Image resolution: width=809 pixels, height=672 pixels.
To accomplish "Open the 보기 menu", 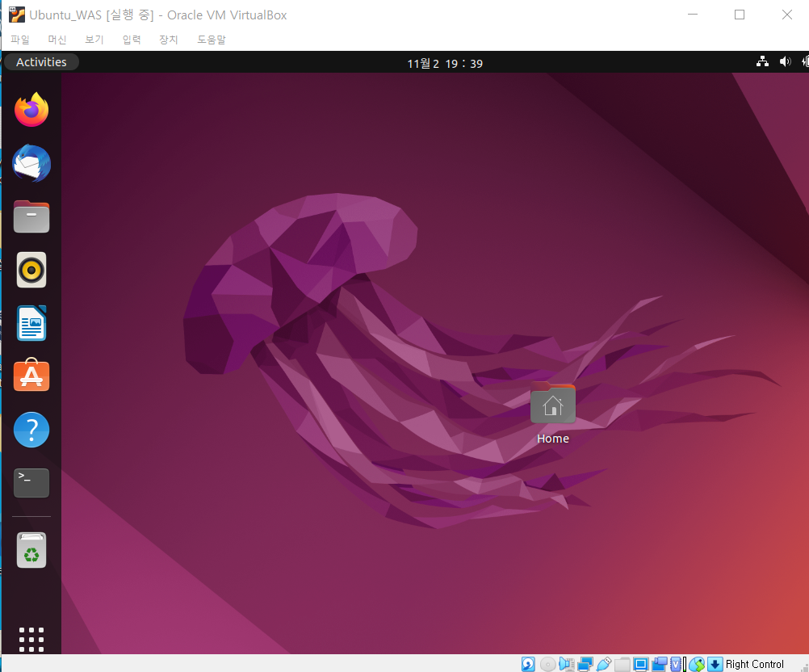I will 94,40.
